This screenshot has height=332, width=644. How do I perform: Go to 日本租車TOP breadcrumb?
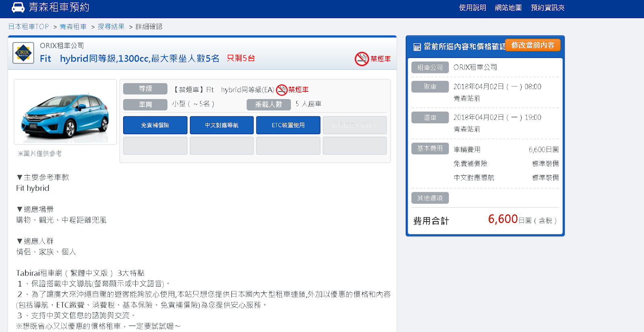[29, 27]
